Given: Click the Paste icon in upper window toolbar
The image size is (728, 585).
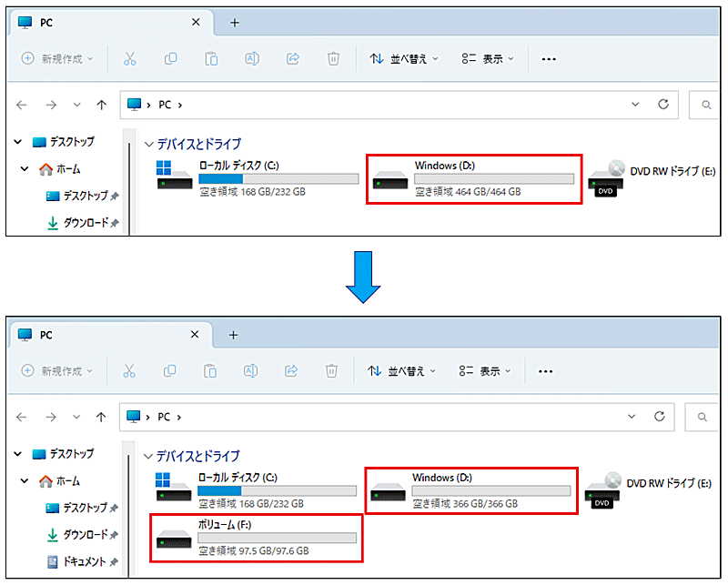Looking at the screenshot, I should (211, 59).
